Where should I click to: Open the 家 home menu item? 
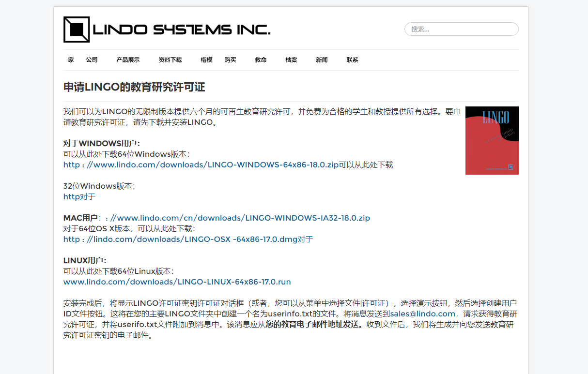(71, 60)
